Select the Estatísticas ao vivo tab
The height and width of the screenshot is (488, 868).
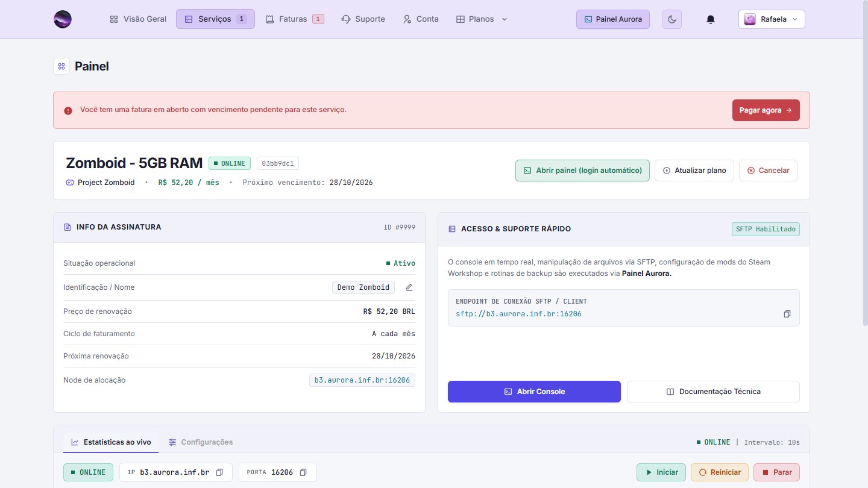coord(111,442)
